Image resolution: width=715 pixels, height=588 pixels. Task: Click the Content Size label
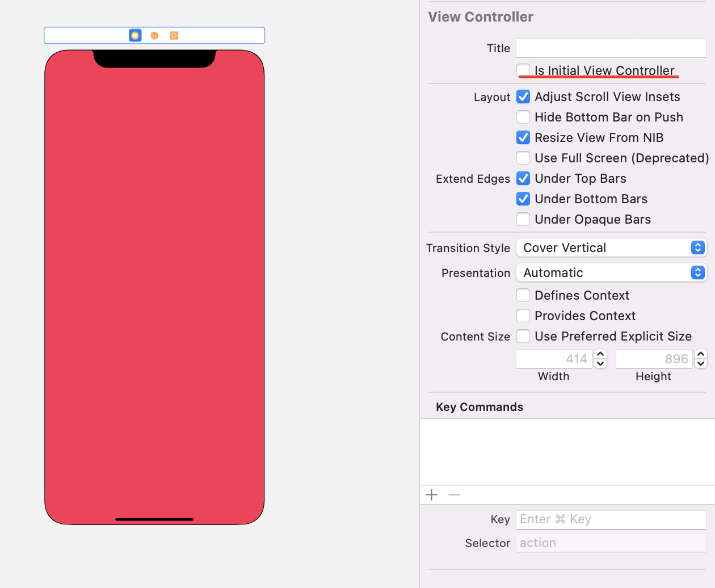tap(476, 337)
